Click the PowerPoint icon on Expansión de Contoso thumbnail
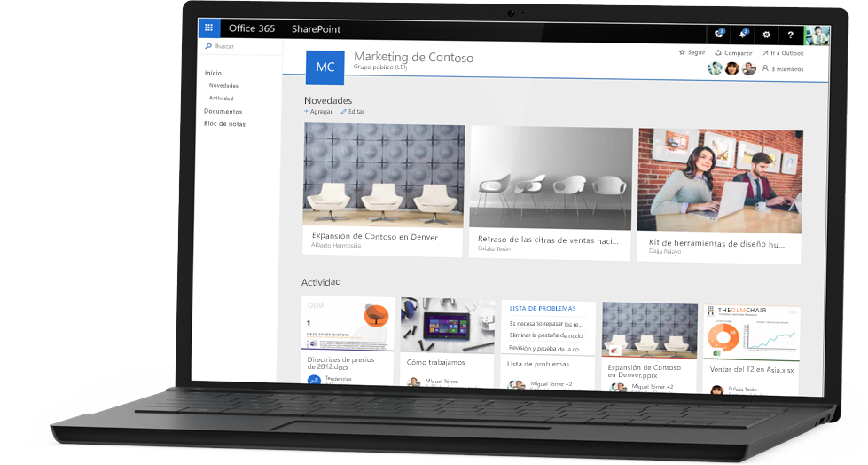This screenshot has height=465, width=868. (614, 351)
